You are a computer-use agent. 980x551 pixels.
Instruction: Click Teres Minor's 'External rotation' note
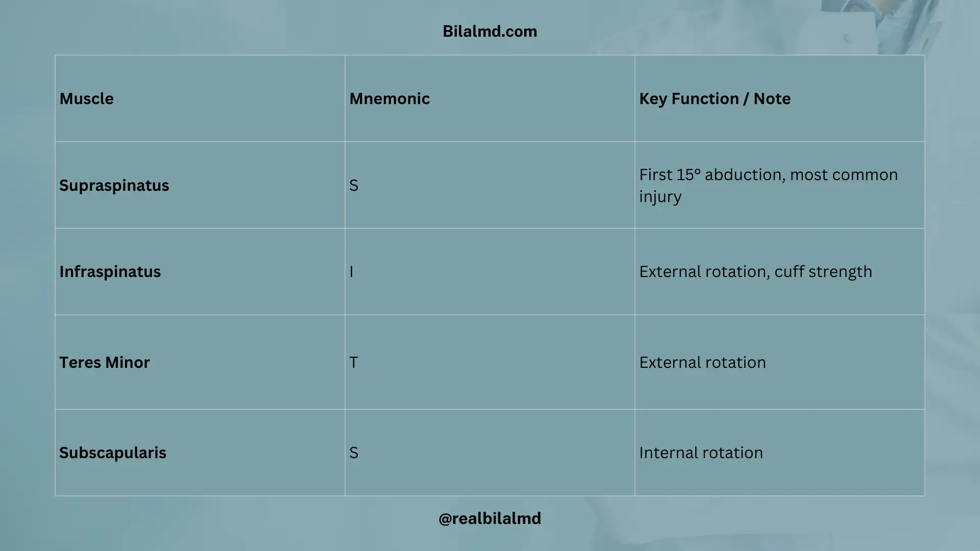pyautogui.click(x=702, y=362)
